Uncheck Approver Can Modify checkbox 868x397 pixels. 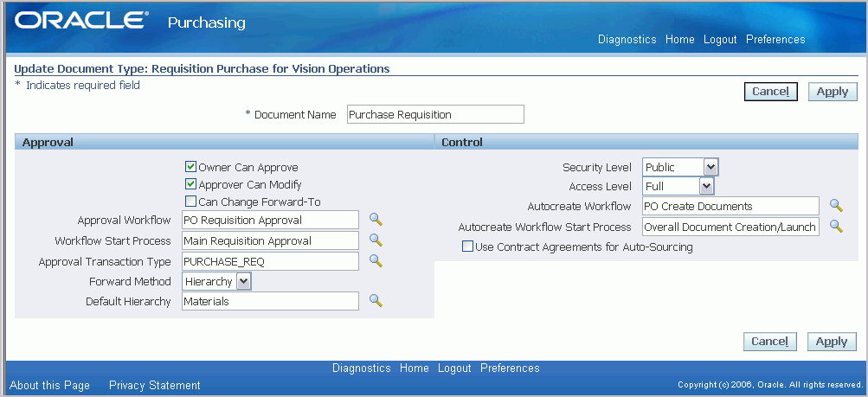click(190, 184)
